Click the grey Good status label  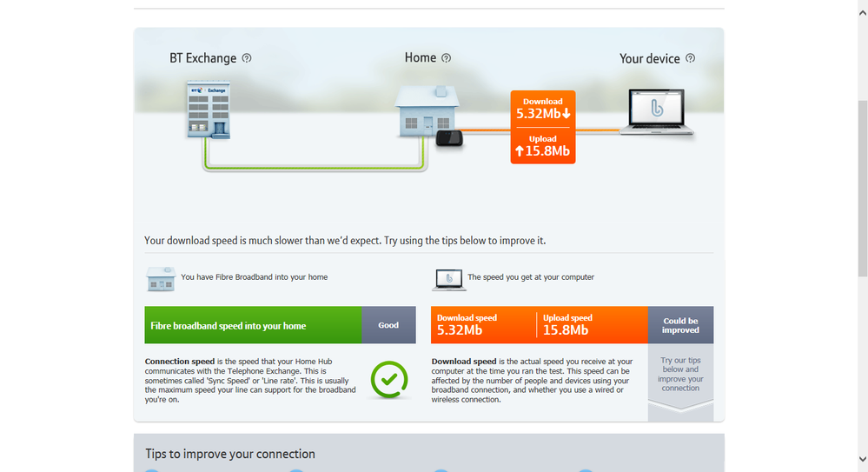tap(388, 325)
